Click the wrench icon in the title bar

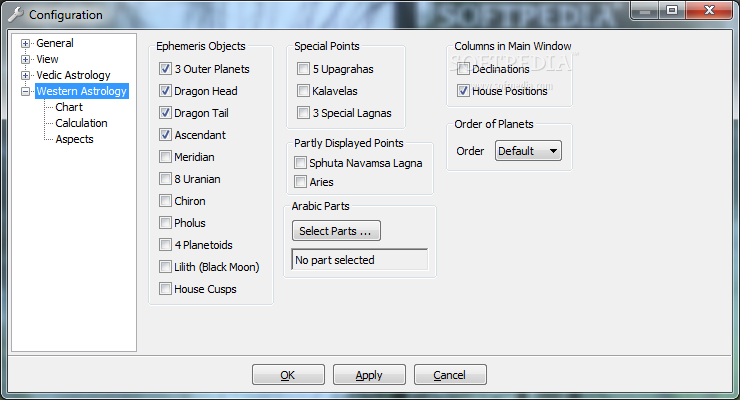point(15,15)
